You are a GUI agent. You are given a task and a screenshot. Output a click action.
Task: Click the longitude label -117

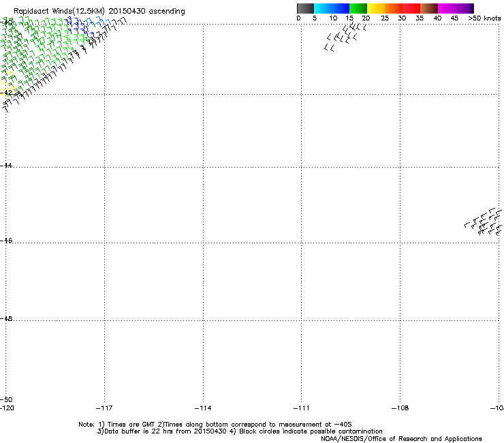click(104, 408)
